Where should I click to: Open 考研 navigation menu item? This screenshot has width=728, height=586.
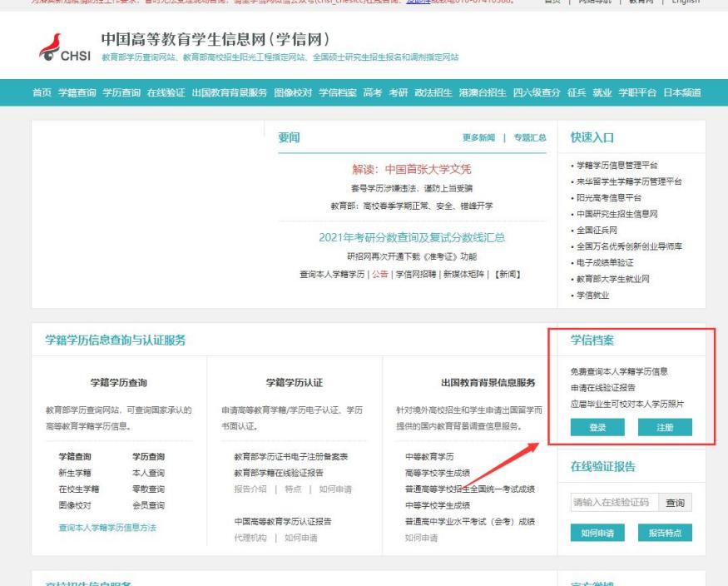point(399,92)
